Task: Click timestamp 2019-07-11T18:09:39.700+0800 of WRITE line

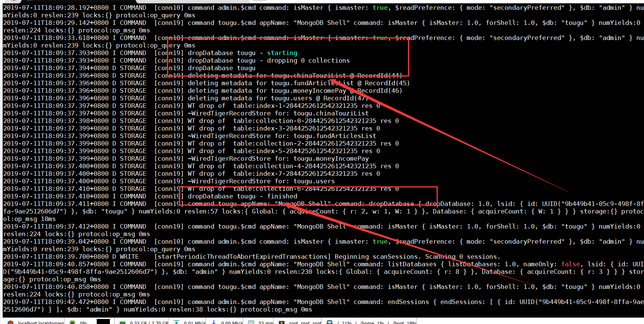Action: click(x=56, y=256)
